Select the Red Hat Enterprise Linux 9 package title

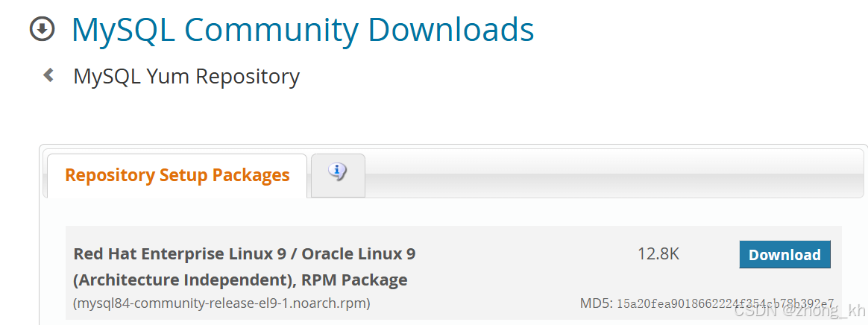[x=244, y=254]
